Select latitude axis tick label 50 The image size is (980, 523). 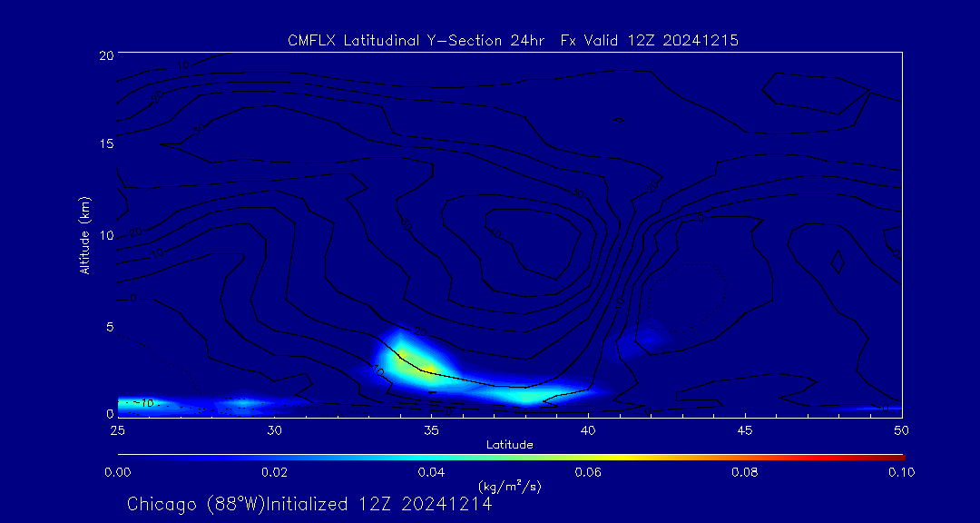902,429
